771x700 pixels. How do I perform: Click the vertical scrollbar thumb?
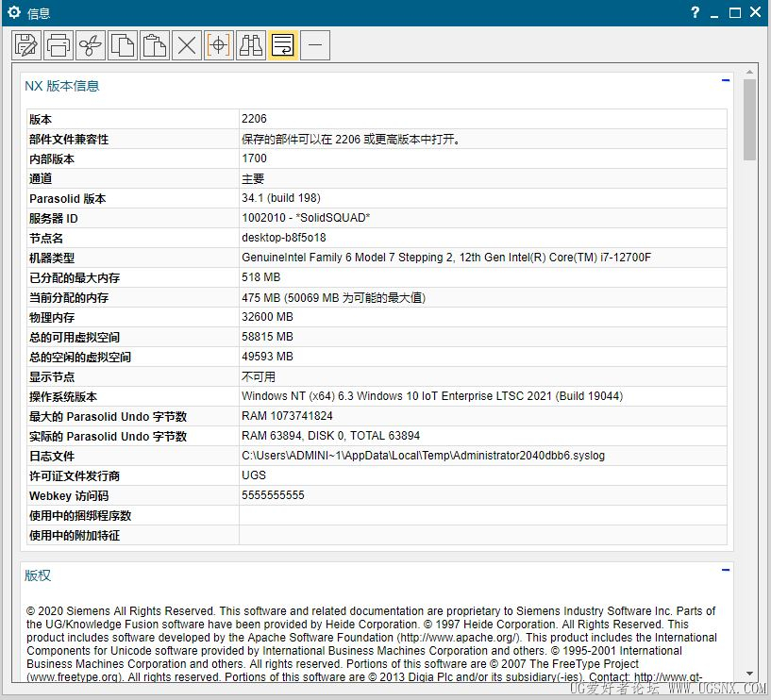pyautogui.click(x=749, y=120)
